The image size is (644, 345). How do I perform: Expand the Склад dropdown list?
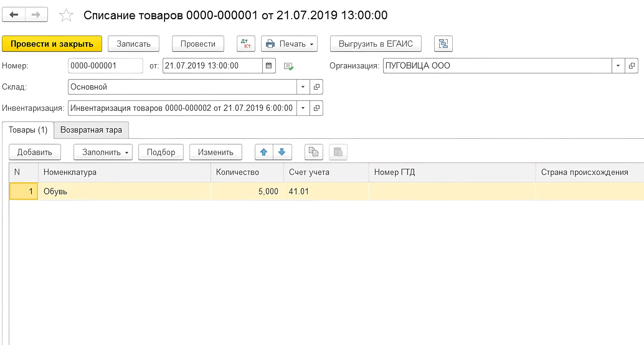pos(303,87)
